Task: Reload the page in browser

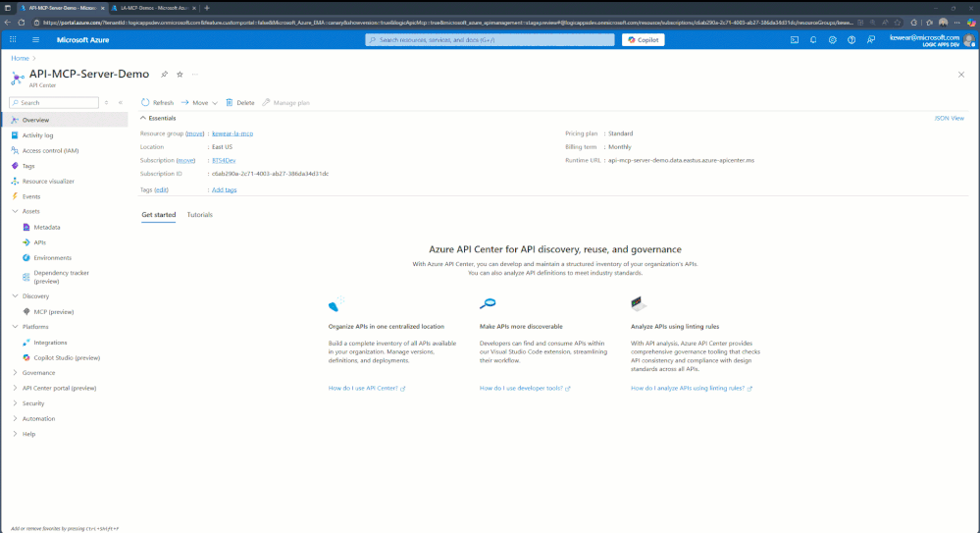Action: tap(22, 23)
